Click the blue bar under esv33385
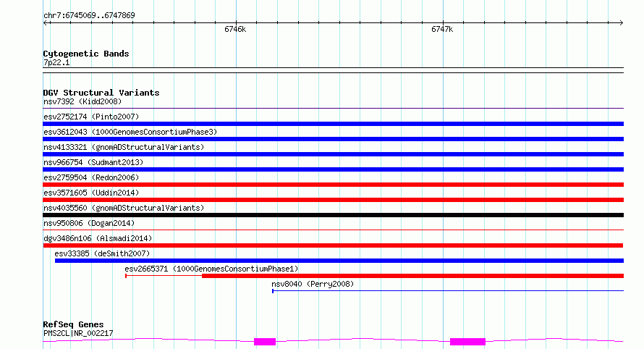Viewport: 644px width, 349px height. (339, 261)
